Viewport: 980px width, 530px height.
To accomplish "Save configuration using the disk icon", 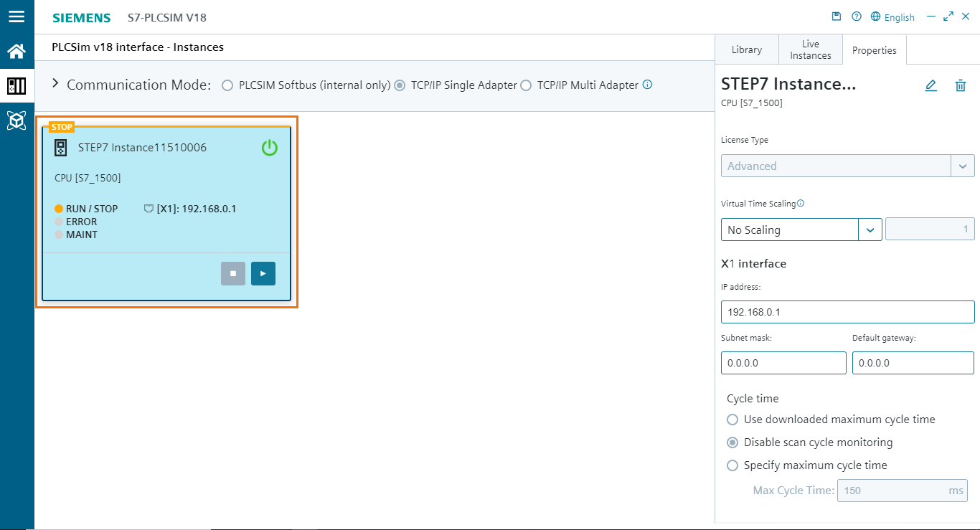I will 837,16.
